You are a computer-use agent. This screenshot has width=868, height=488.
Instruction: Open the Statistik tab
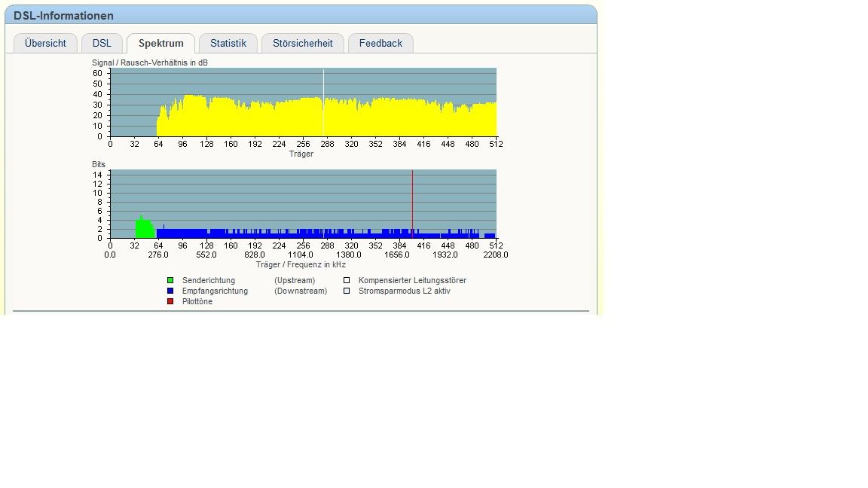point(228,43)
